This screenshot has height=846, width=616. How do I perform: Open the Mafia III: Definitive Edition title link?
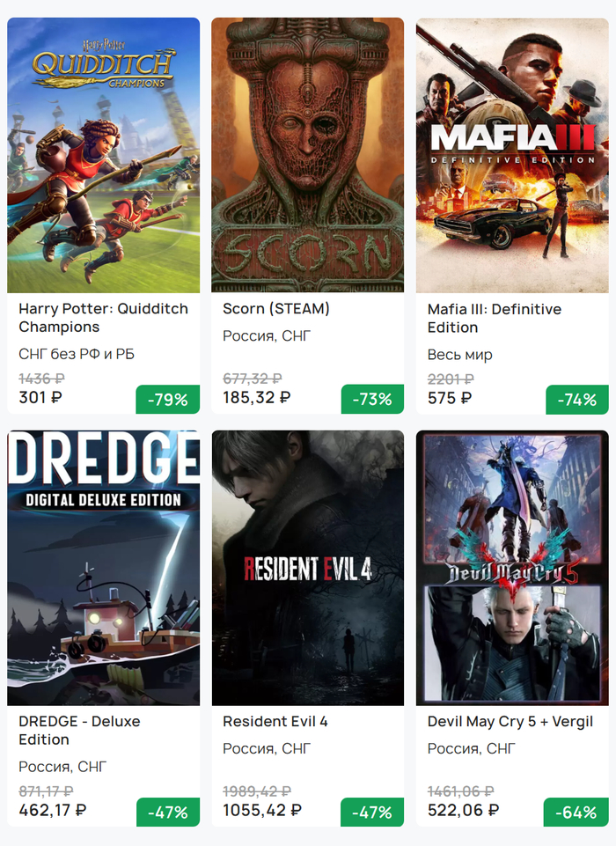click(494, 318)
